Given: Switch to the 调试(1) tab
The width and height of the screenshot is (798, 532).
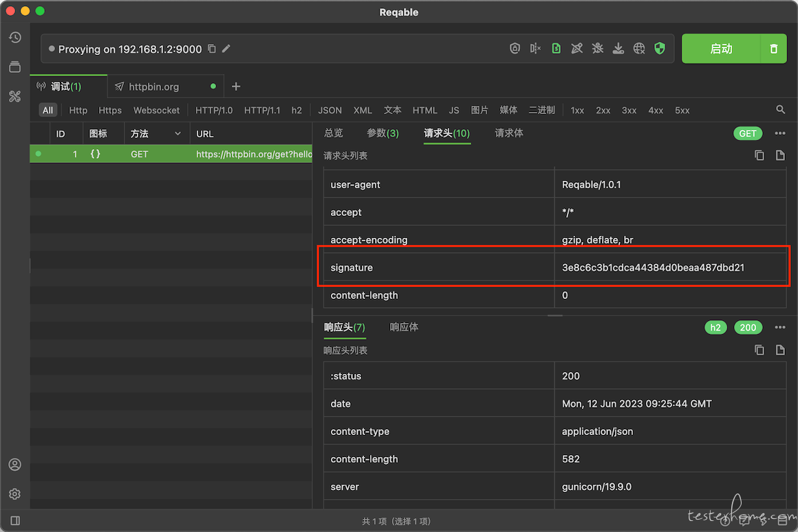Looking at the screenshot, I should point(69,87).
